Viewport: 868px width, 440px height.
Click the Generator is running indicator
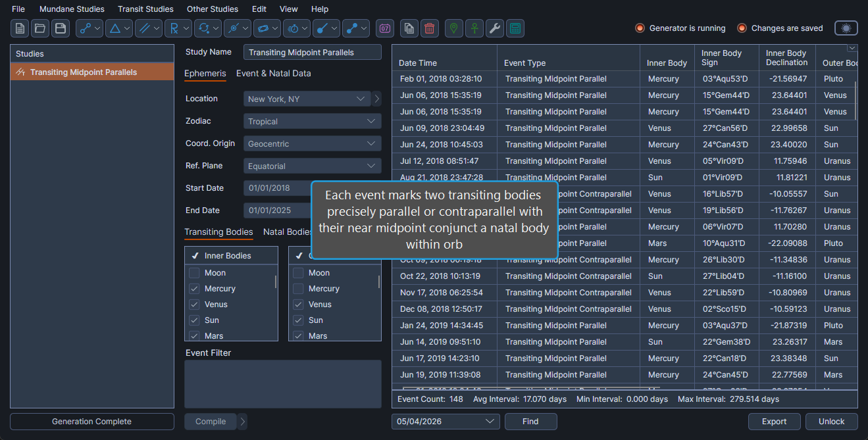[x=680, y=28]
